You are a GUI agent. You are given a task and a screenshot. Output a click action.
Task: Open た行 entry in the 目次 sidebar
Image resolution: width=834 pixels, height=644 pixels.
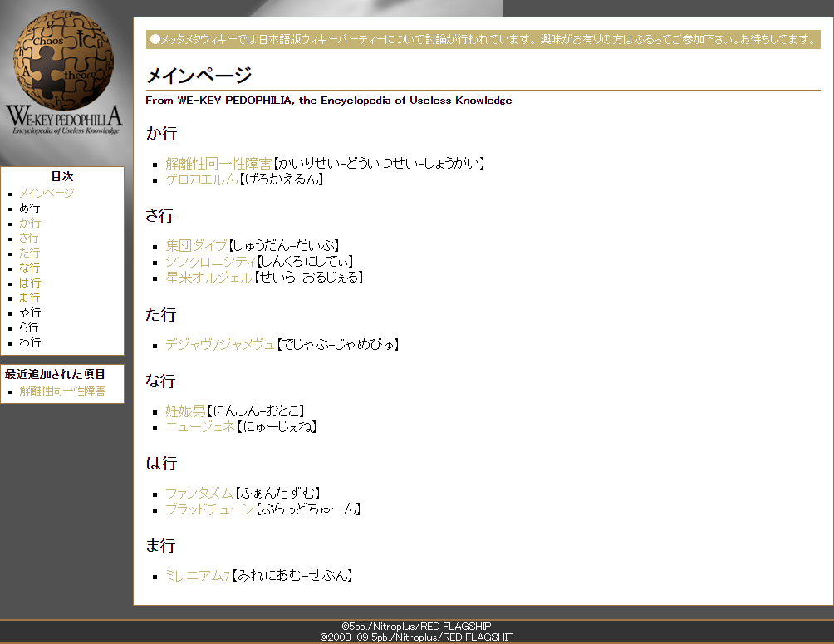point(30,253)
